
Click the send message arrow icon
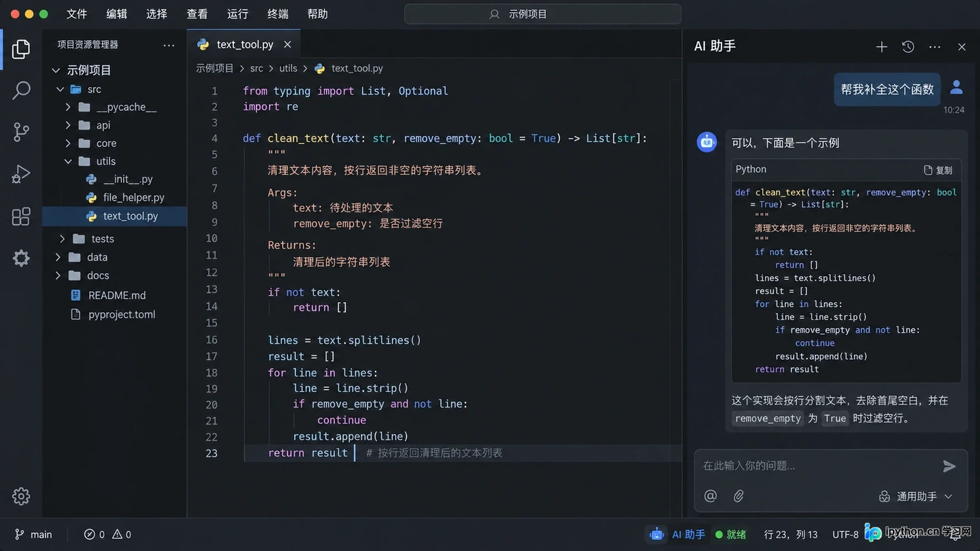pos(949,466)
